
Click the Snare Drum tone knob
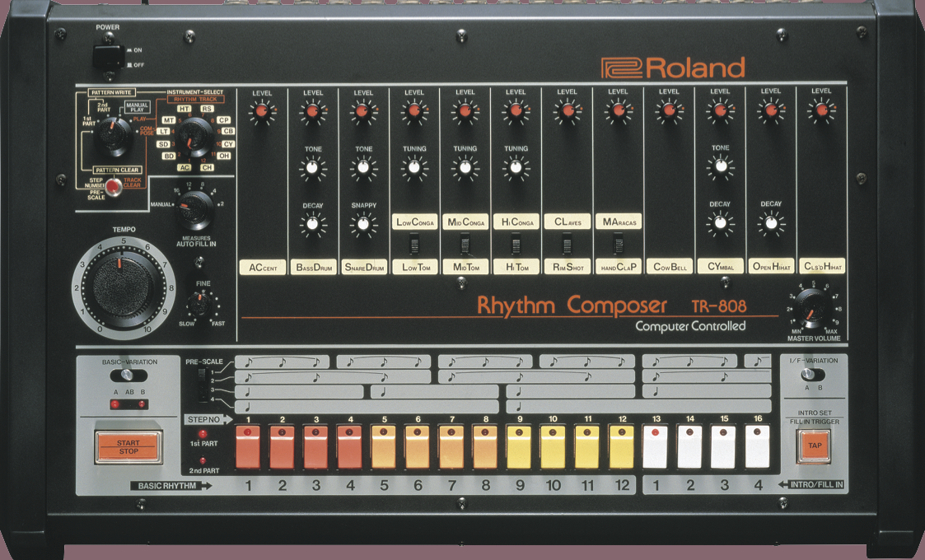363,167
